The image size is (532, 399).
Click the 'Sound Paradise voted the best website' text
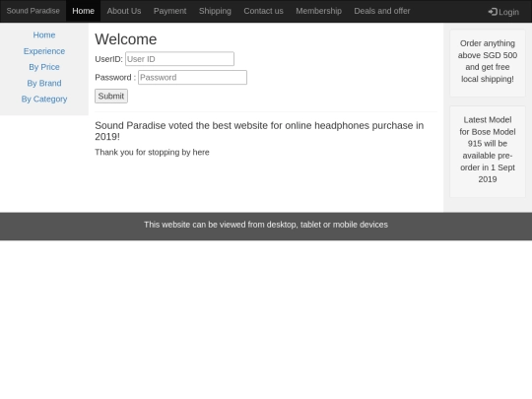pyautogui.click(x=259, y=131)
